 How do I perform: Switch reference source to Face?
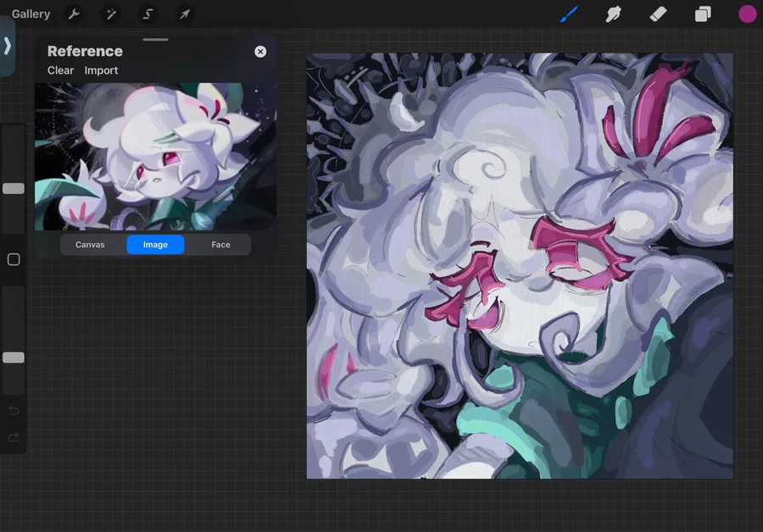click(220, 245)
